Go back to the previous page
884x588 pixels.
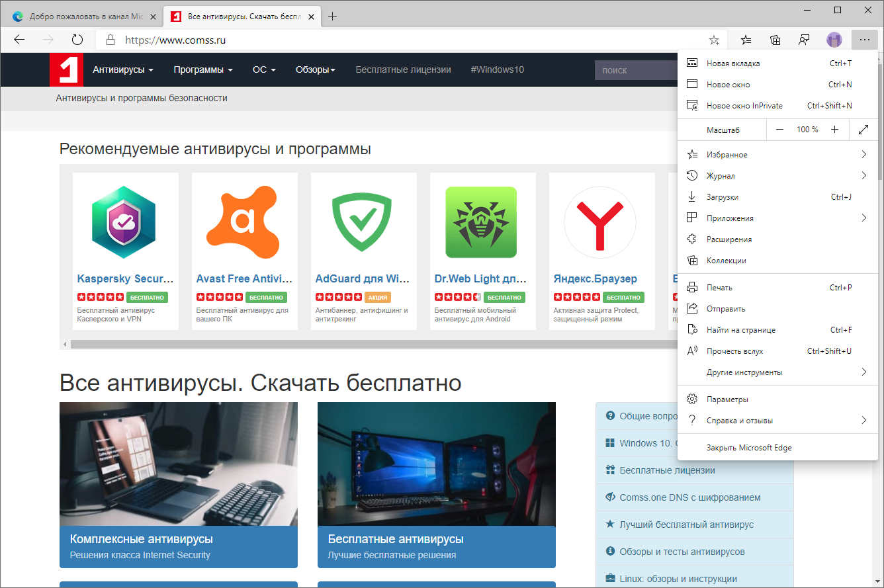pyautogui.click(x=19, y=40)
